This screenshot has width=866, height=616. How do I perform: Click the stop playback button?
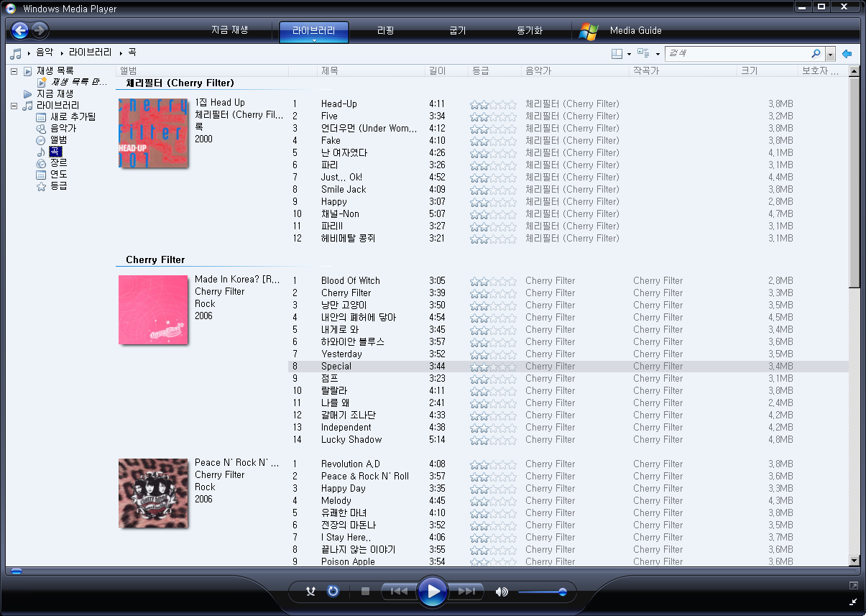tap(365, 592)
